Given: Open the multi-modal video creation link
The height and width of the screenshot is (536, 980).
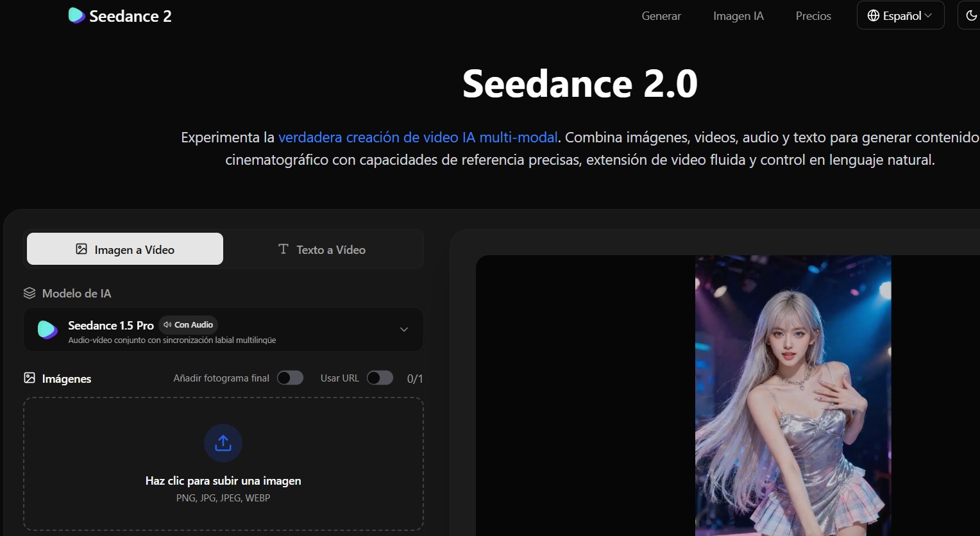Looking at the screenshot, I should 418,137.
